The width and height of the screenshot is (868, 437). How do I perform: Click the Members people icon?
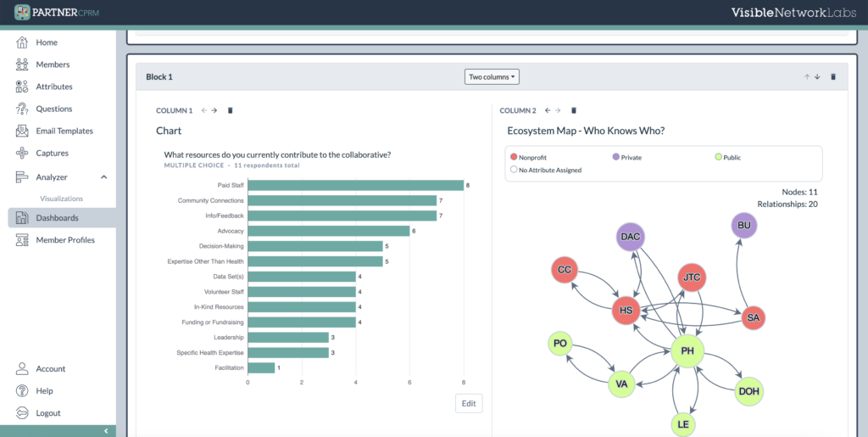pos(22,64)
